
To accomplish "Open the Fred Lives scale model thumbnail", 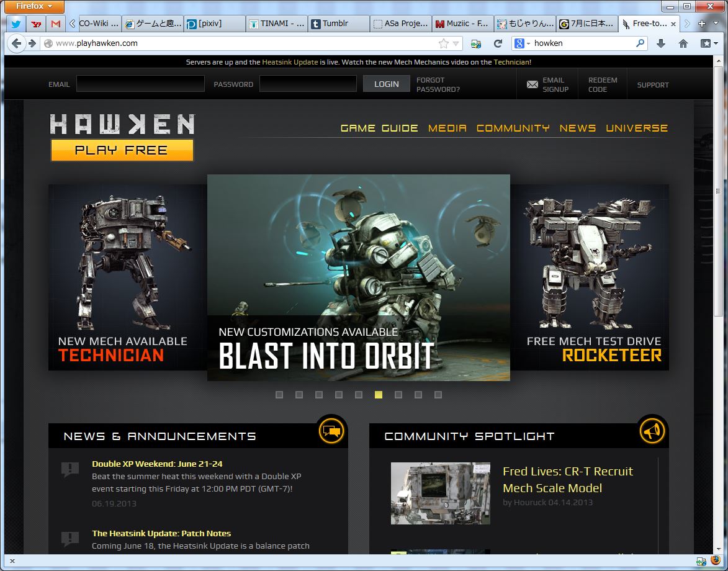I will click(x=440, y=493).
